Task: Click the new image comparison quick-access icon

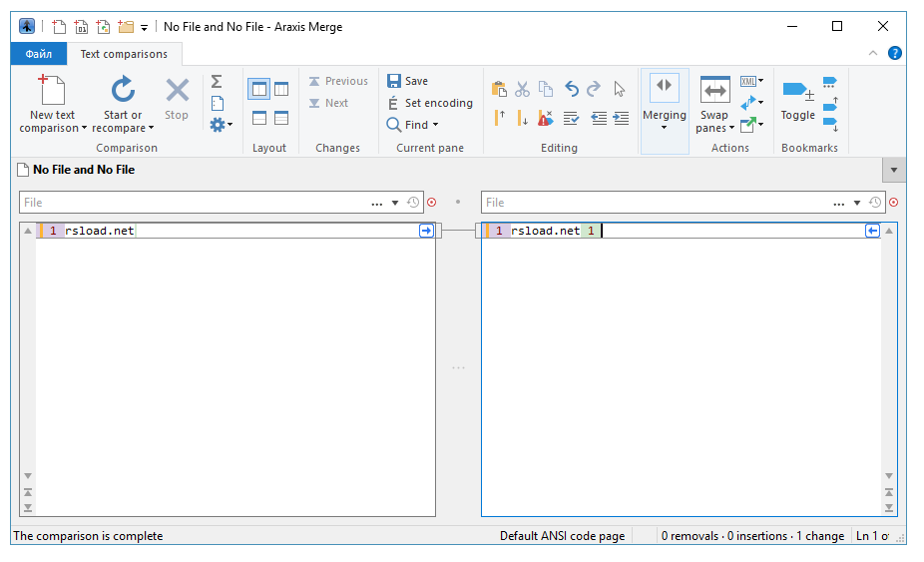Action: 103,27
